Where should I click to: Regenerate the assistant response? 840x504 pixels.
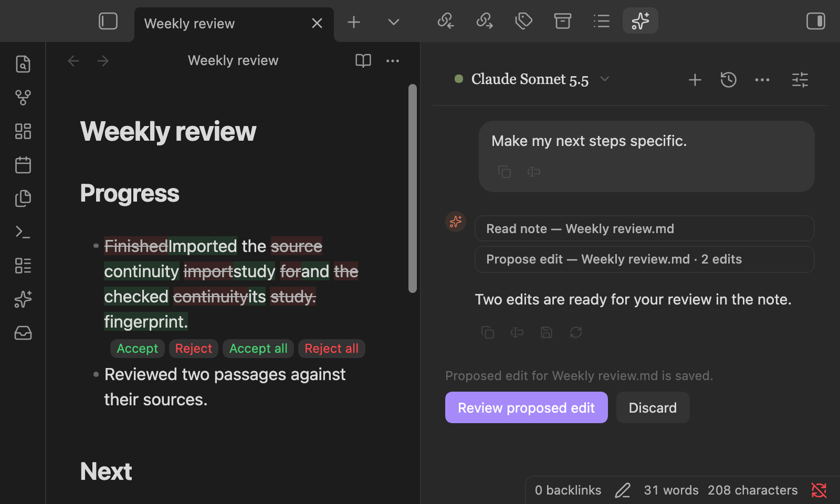(576, 332)
